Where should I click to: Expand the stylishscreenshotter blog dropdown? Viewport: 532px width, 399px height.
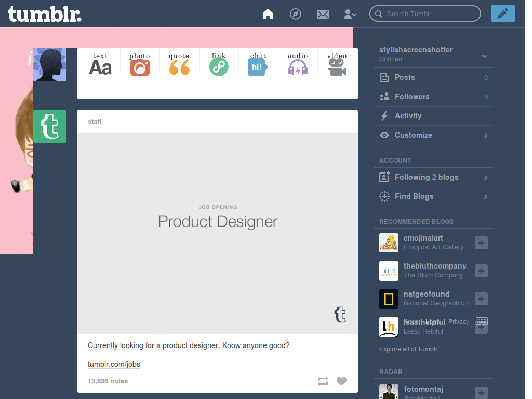click(x=485, y=56)
